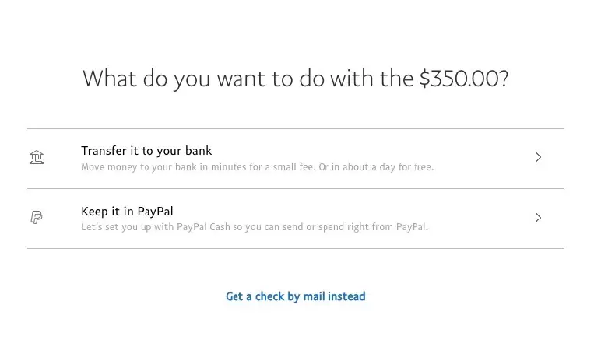Click the word "instead" in the bottom link
This screenshot has width=594, height=364.
click(346, 296)
